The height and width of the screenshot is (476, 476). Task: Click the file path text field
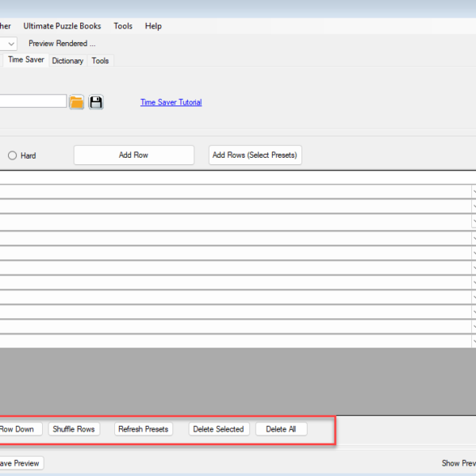click(x=32, y=102)
